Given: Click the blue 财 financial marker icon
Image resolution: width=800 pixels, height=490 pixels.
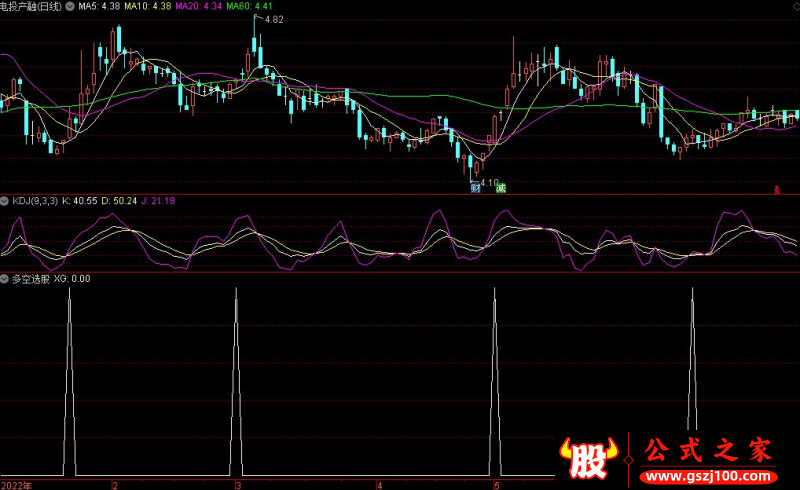Looking at the screenshot, I should coord(476,188).
